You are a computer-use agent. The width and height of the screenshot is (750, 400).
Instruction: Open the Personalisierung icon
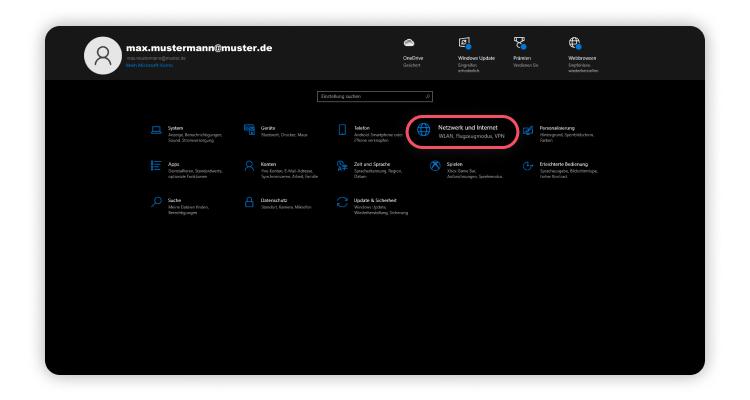pos(528,130)
